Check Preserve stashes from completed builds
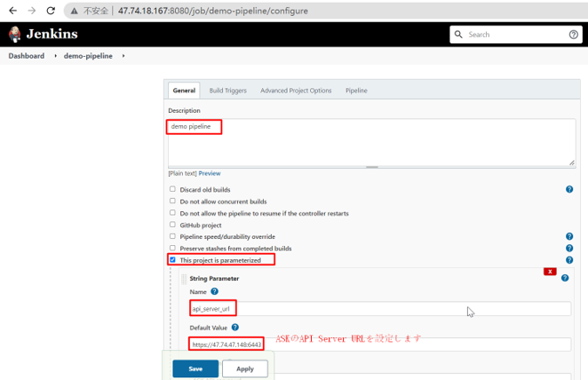This screenshot has width=588, height=380. [x=172, y=248]
